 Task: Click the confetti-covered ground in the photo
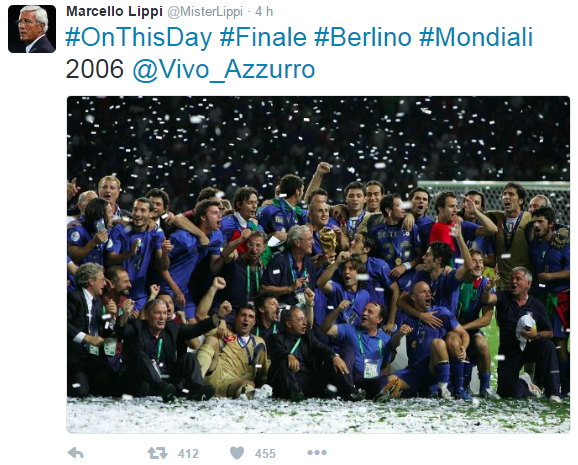click(x=318, y=415)
